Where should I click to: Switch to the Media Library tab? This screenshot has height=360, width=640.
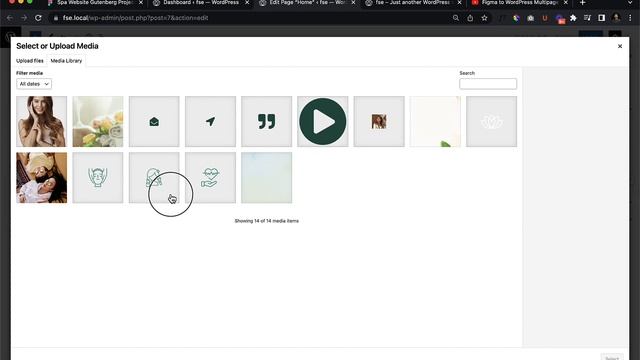pyautogui.click(x=66, y=61)
